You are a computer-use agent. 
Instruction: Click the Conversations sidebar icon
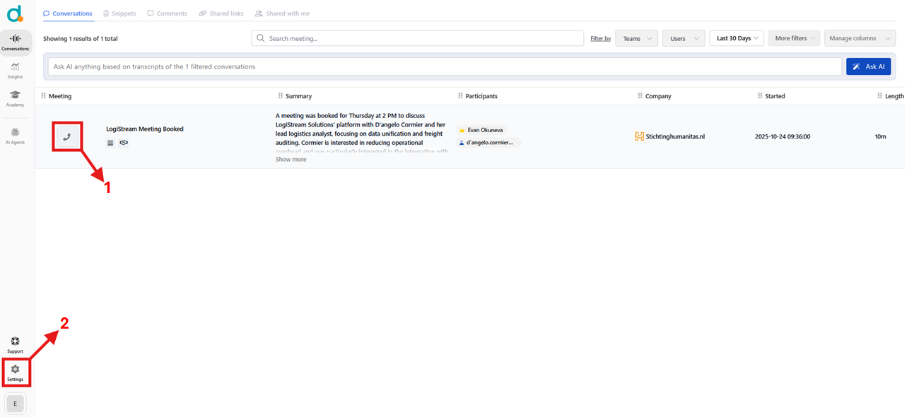point(15,42)
